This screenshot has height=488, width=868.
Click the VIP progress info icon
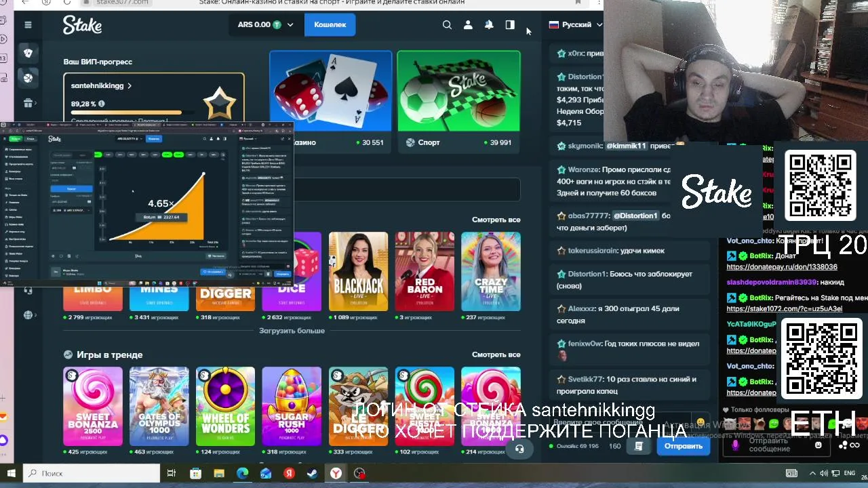click(x=102, y=104)
